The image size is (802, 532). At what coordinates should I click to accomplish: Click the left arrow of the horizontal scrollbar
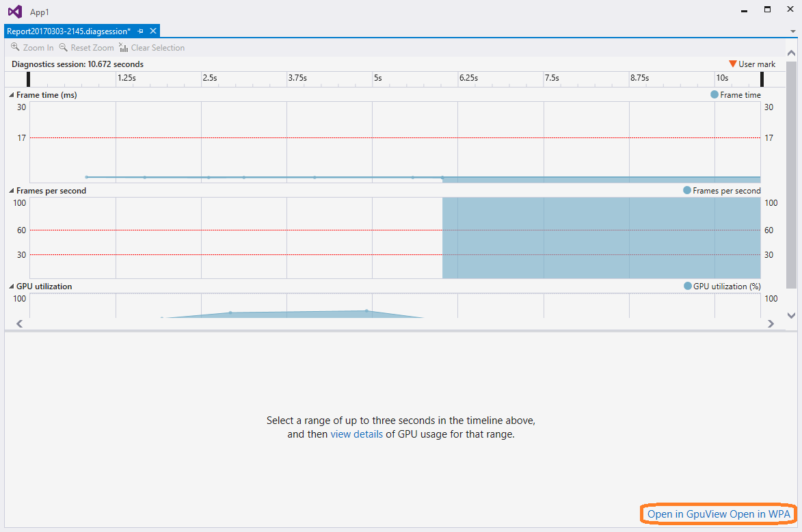pos(19,323)
